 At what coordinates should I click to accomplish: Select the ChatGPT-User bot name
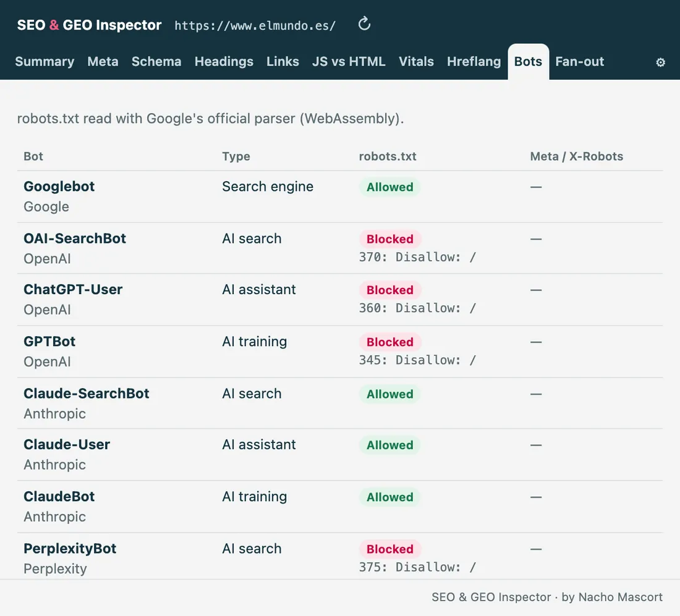coord(73,289)
